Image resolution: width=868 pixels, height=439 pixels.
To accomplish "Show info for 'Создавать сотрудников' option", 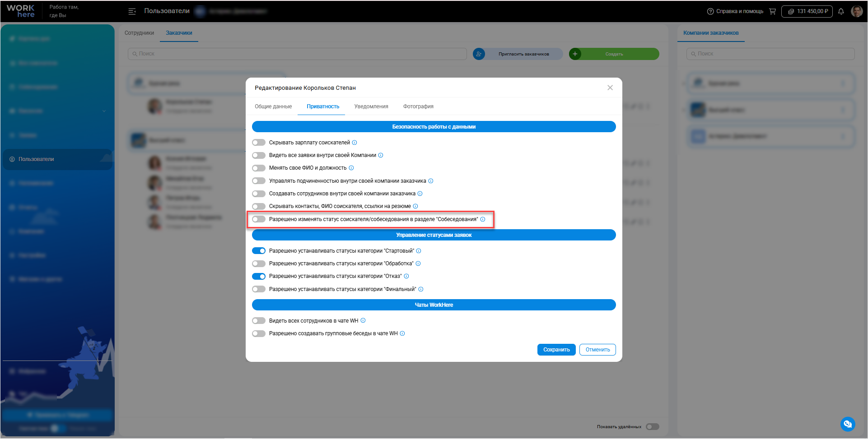I will 420,194.
